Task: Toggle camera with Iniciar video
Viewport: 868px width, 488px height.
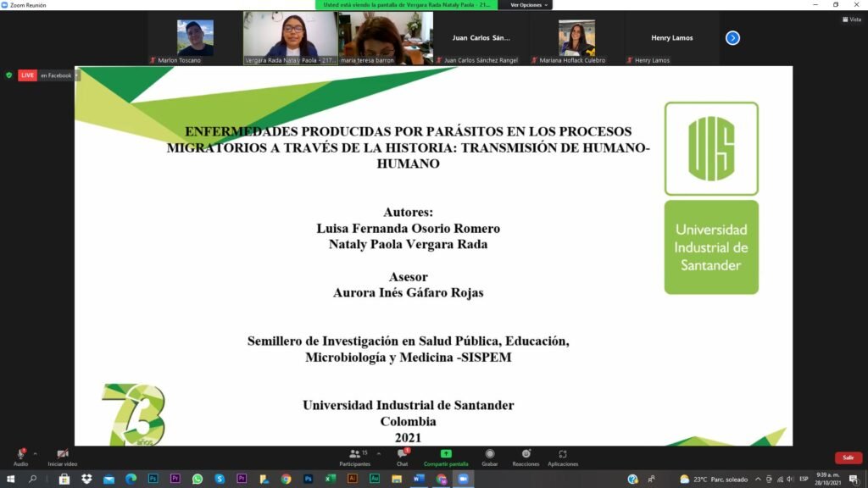Action: pyautogui.click(x=63, y=457)
